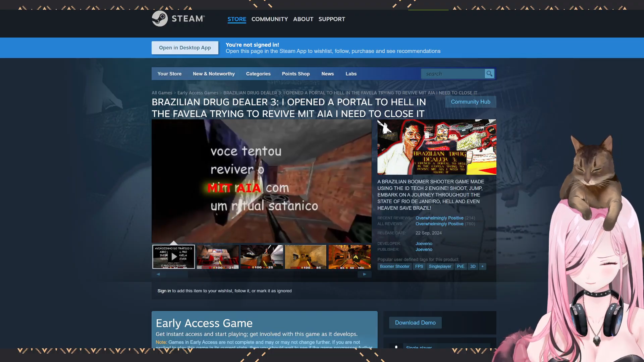Open Joeveno developer link

pyautogui.click(x=424, y=244)
